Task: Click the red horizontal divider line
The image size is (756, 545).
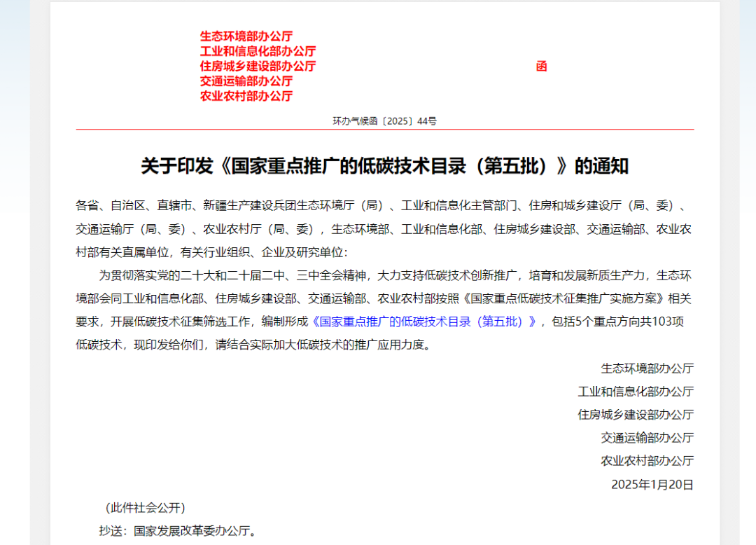Action: (x=384, y=129)
